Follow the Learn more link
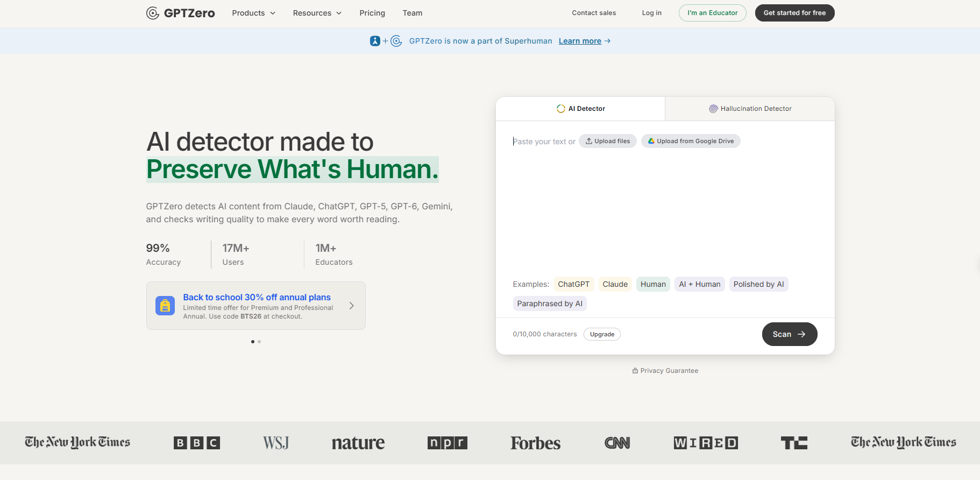The image size is (980, 480). [584, 41]
